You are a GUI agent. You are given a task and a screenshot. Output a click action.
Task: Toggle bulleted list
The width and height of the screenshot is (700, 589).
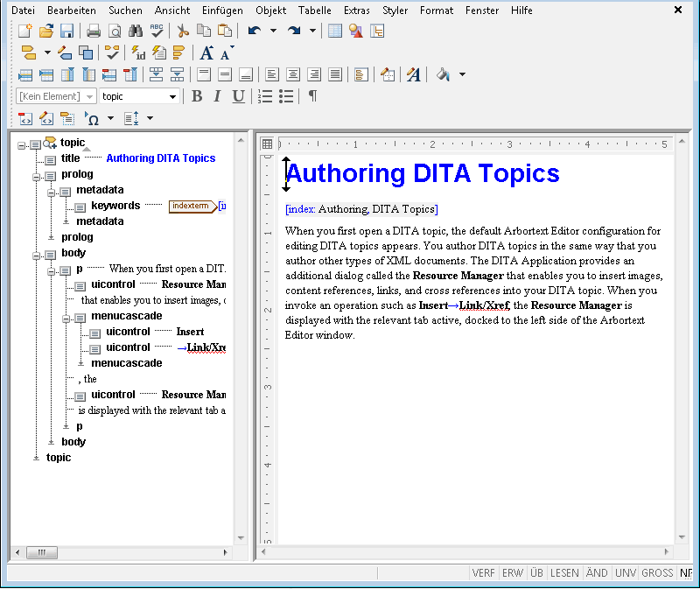(x=286, y=96)
